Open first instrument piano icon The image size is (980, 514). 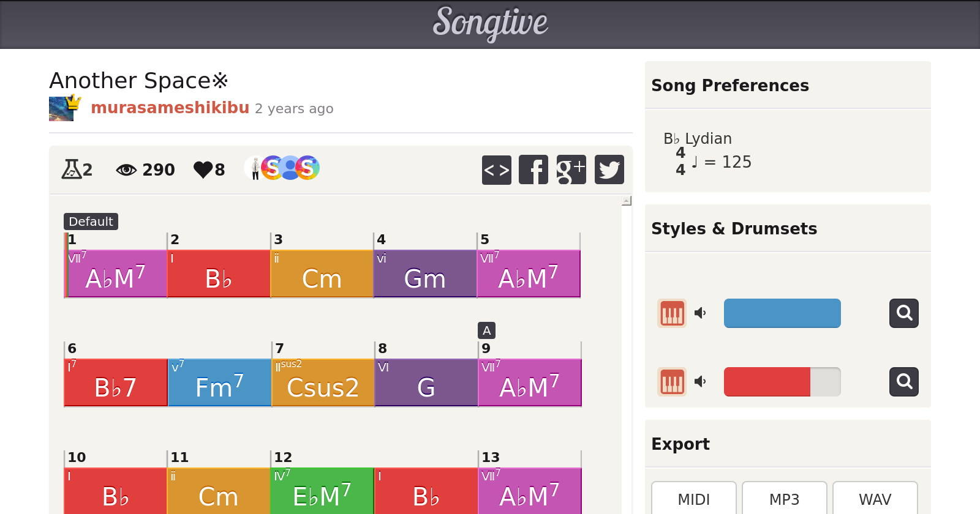pyautogui.click(x=672, y=313)
